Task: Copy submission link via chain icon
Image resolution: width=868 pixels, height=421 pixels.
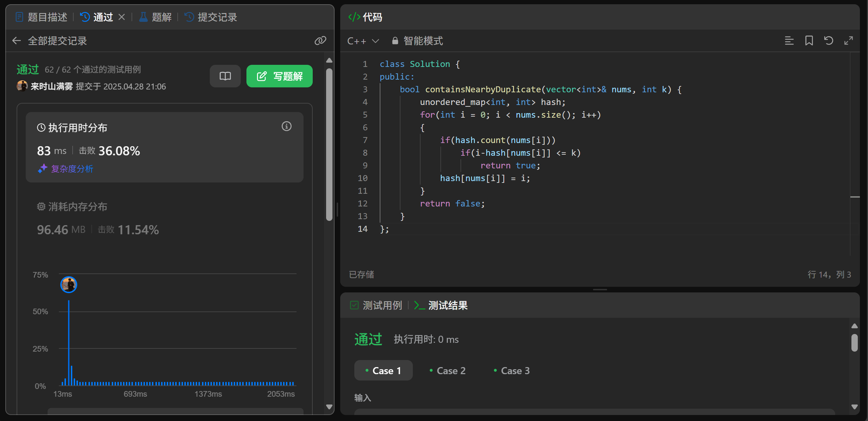Action: click(320, 41)
